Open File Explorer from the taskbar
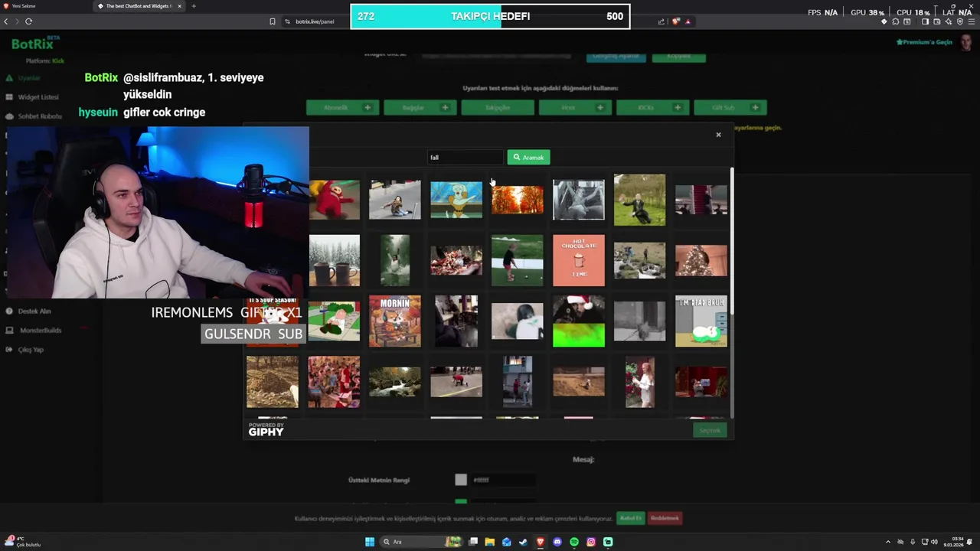This screenshot has height=551, width=980. 490,542
